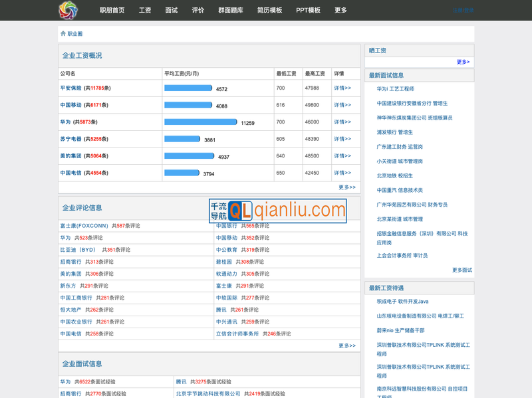This screenshot has height=398, width=532.
Task: Go to 面试 in navigation bar
Action: (x=172, y=11)
